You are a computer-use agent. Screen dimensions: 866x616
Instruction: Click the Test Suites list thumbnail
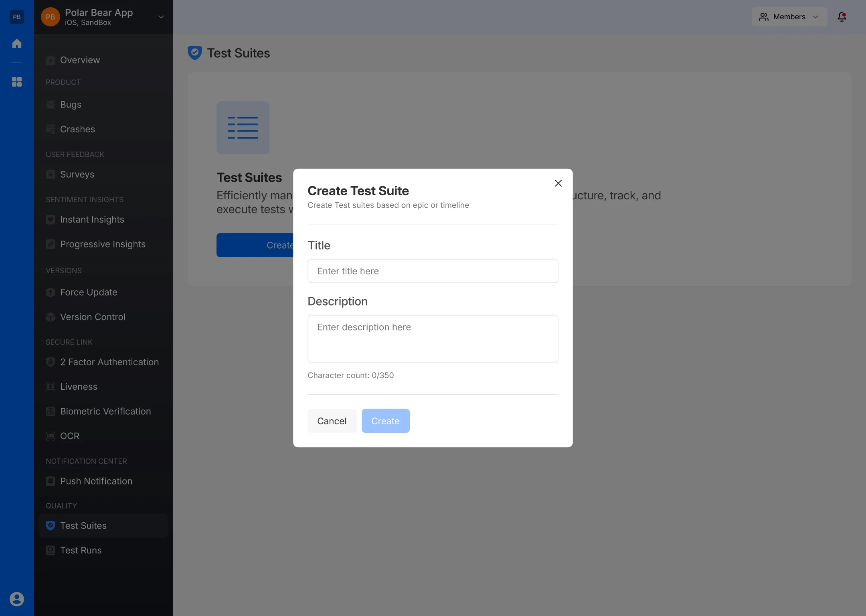click(x=243, y=128)
